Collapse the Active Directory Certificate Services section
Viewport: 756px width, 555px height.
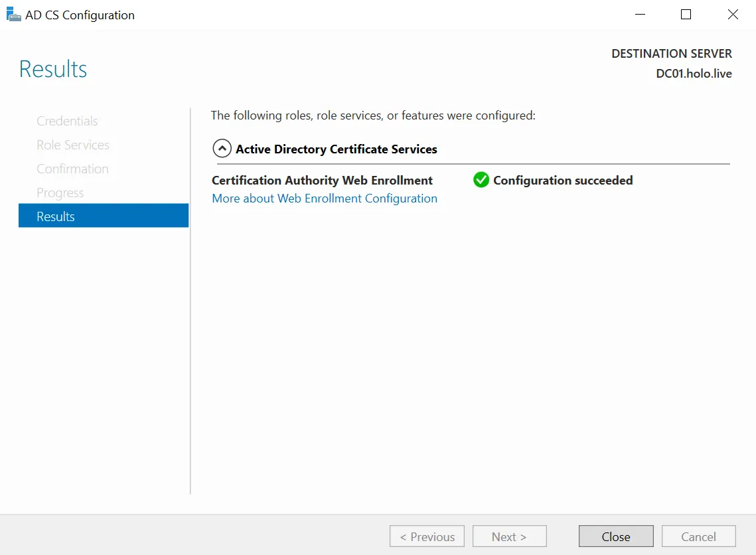coord(222,149)
